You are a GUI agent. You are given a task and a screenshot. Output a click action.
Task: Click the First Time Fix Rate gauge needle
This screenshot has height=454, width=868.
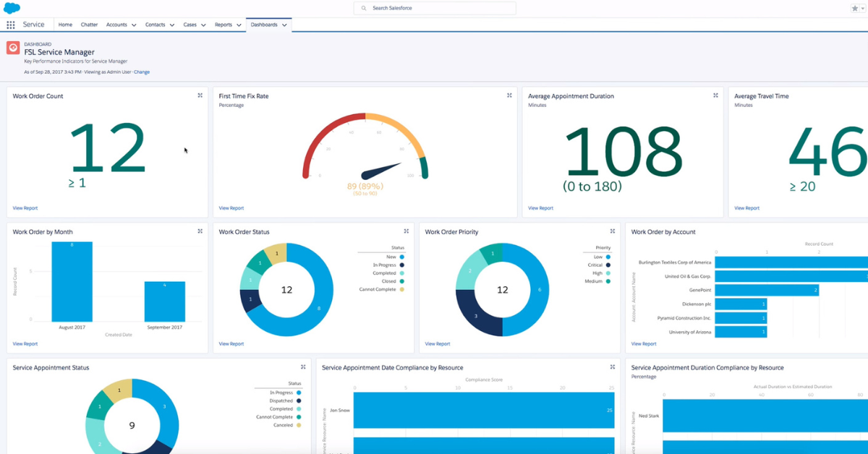pos(381,171)
